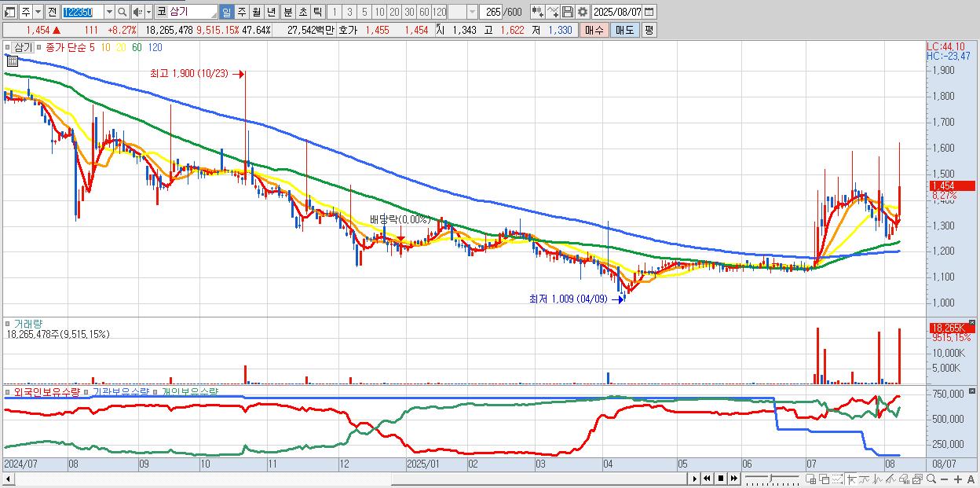Open stock code search magnifier
This screenshot has width=980, height=488.
pyautogui.click(x=123, y=12)
